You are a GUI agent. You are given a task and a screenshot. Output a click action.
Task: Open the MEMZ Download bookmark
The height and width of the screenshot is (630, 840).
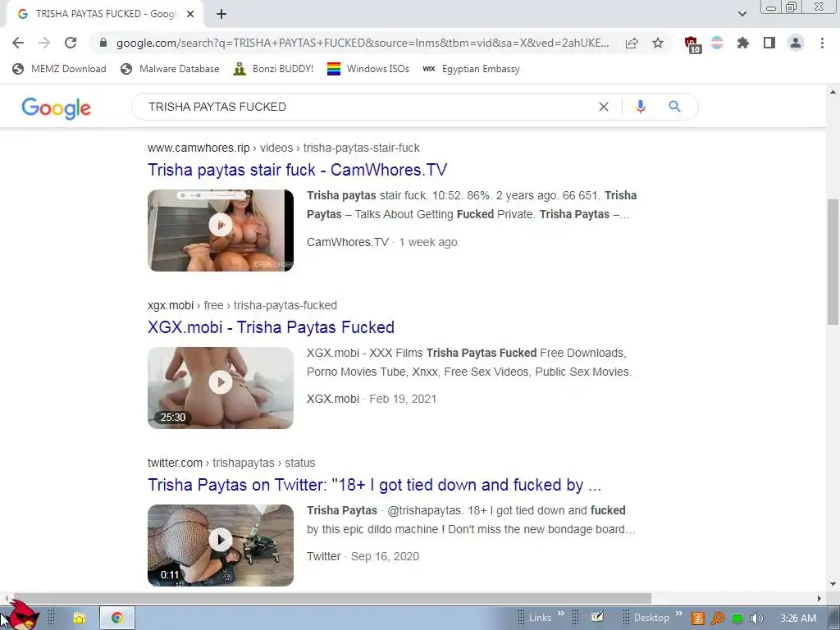59,69
